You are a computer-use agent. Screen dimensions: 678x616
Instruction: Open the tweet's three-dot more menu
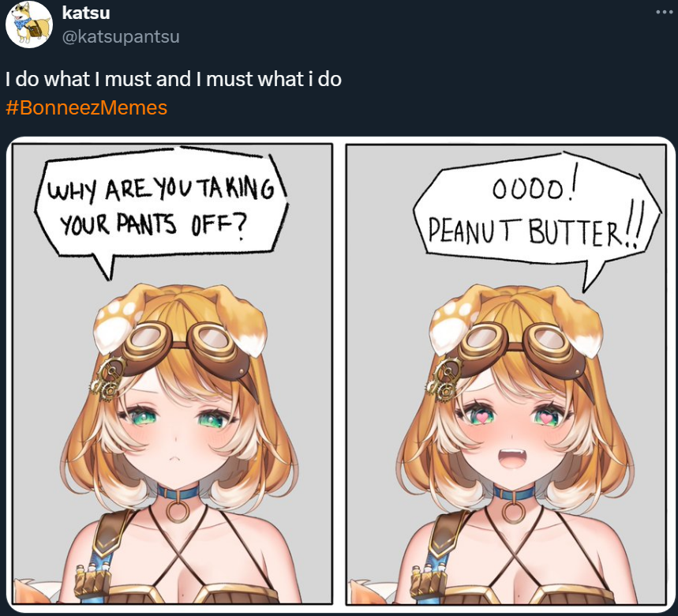pos(664,12)
